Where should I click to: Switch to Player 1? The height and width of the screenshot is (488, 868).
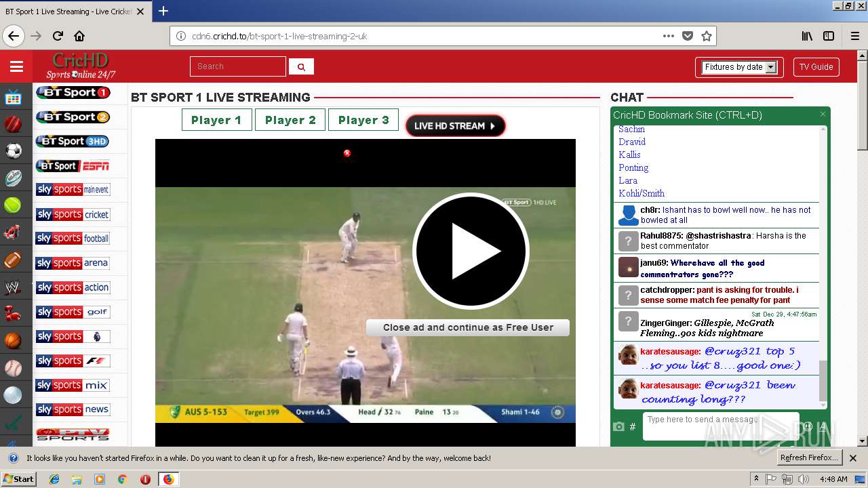216,120
